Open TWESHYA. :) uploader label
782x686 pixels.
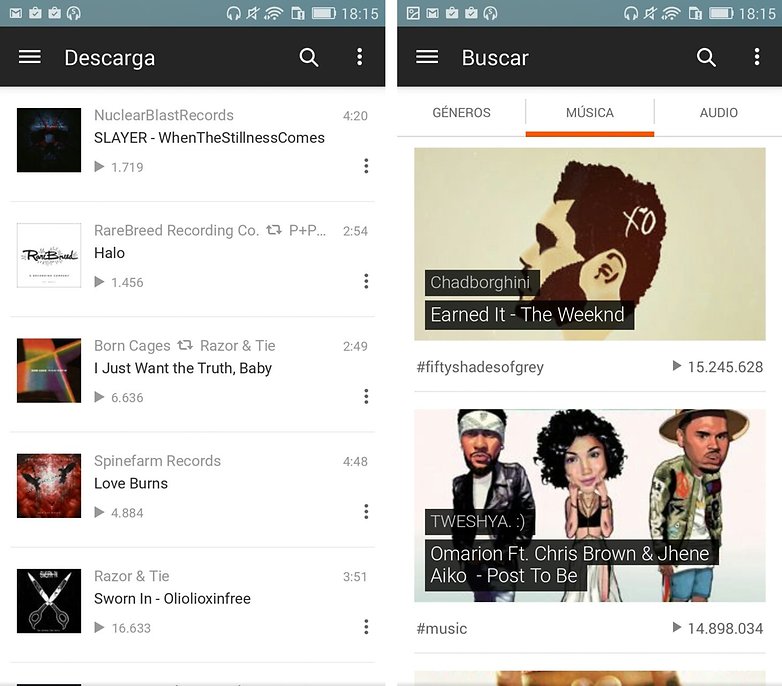pyautogui.click(x=478, y=521)
